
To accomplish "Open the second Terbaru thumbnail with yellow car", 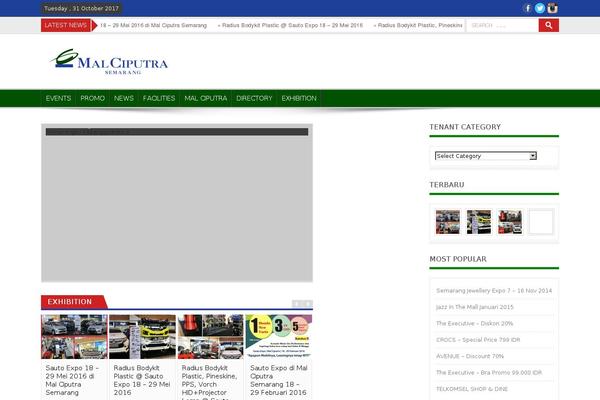I will coord(479,222).
